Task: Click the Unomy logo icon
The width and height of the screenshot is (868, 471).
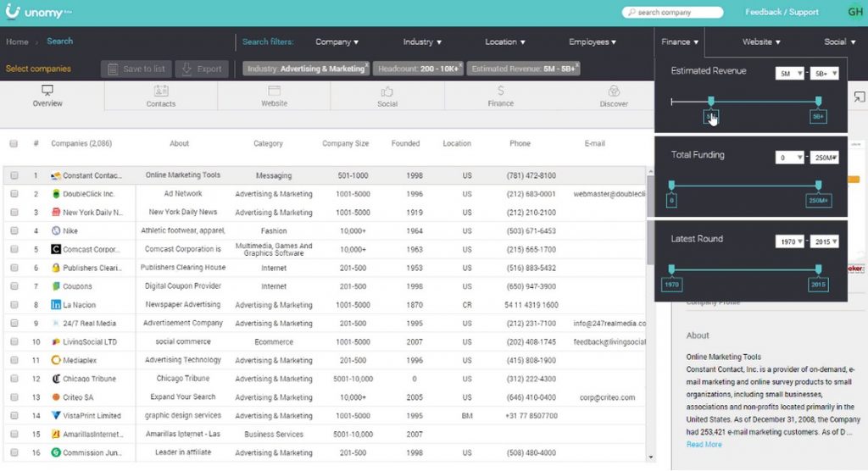Action: (13, 11)
